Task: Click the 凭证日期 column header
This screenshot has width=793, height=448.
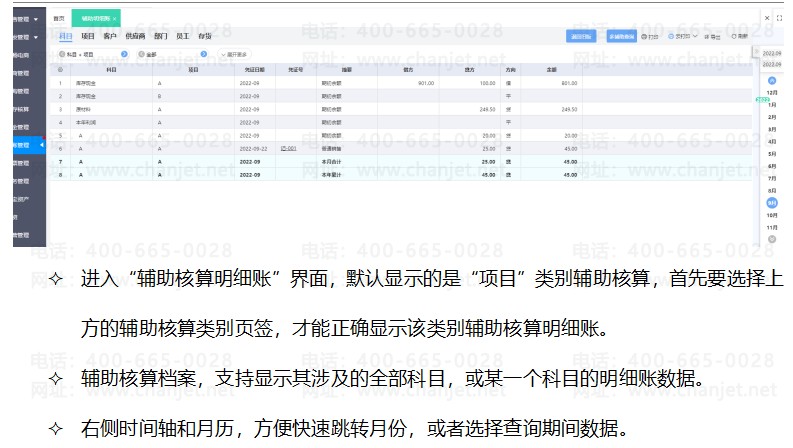Action: (255, 70)
